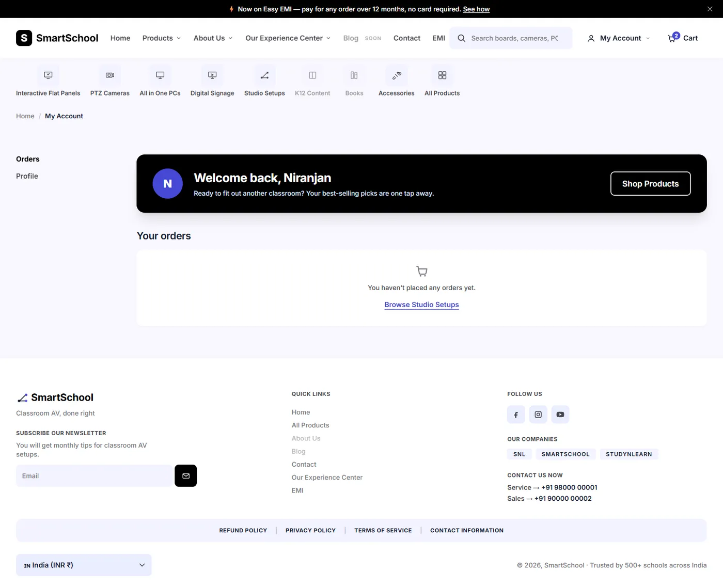Expand the Products dropdown menu
The height and width of the screenshot is (588, 723).
pos(162,38)
